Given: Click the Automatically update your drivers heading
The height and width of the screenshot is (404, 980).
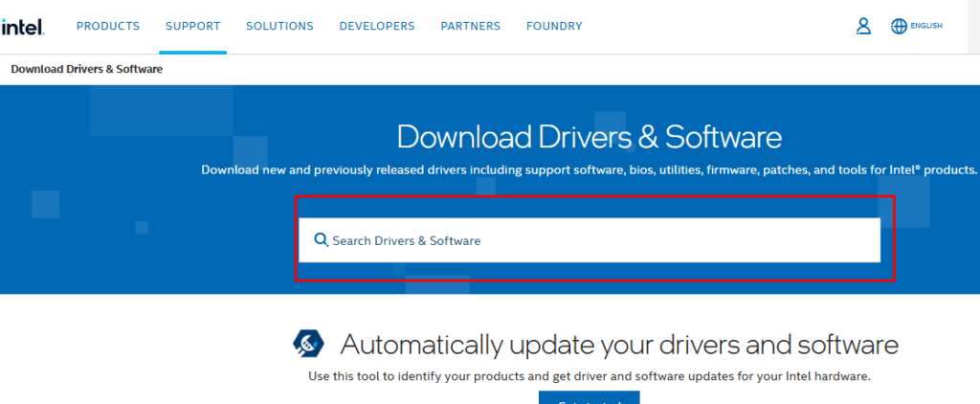Looking at the screenshot, I should click(x=619, y=344).
